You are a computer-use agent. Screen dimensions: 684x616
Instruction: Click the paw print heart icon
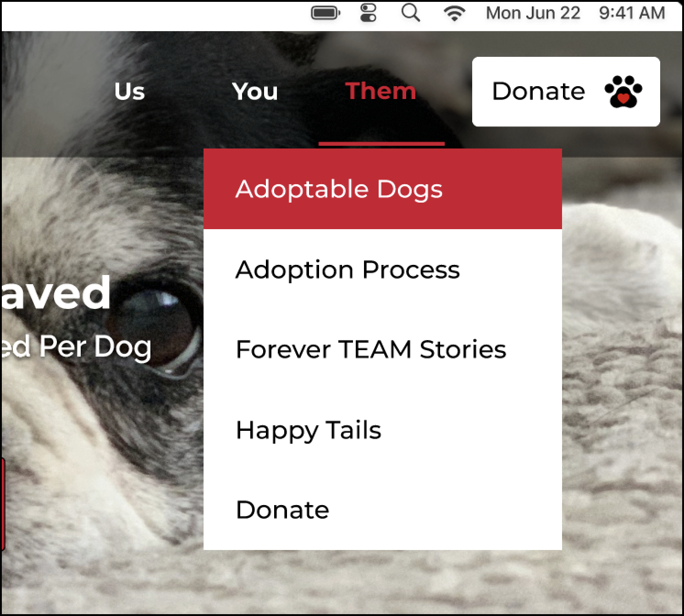pos(623,92)
